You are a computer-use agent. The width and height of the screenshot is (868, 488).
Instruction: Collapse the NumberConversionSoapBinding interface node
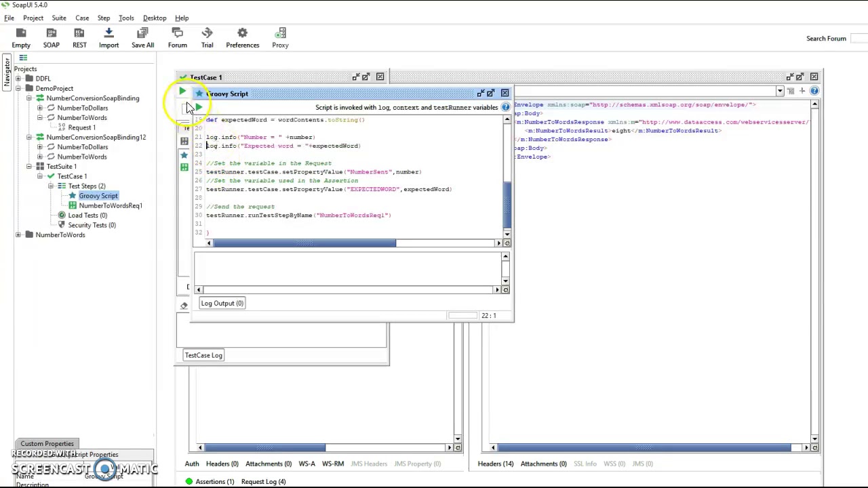tap(29, 98)
